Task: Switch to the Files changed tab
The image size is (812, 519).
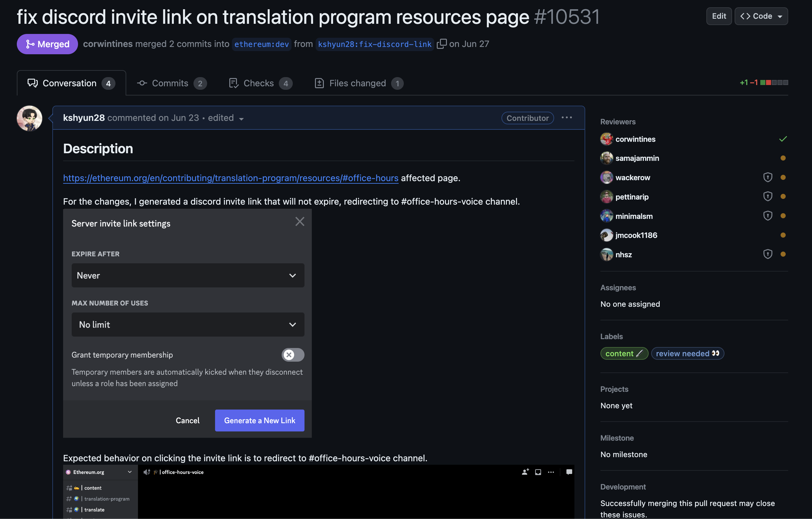Action: coord(357,83)
